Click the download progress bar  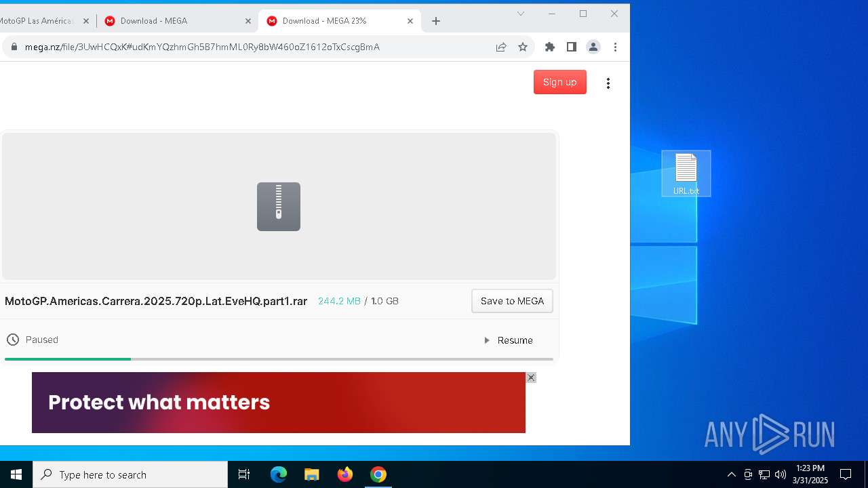pos(279,359)
